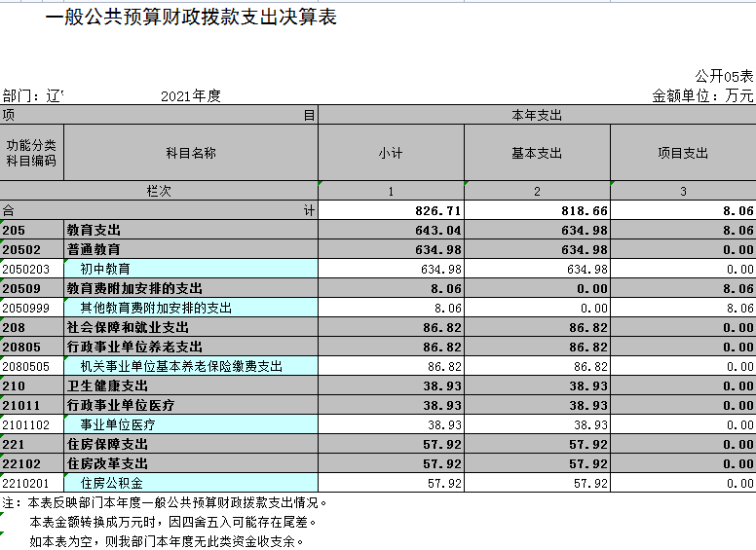The width and height of the screenshot is (756, 550).
Task: Click the 初中教育 cell
Action: tap(191, 269)
